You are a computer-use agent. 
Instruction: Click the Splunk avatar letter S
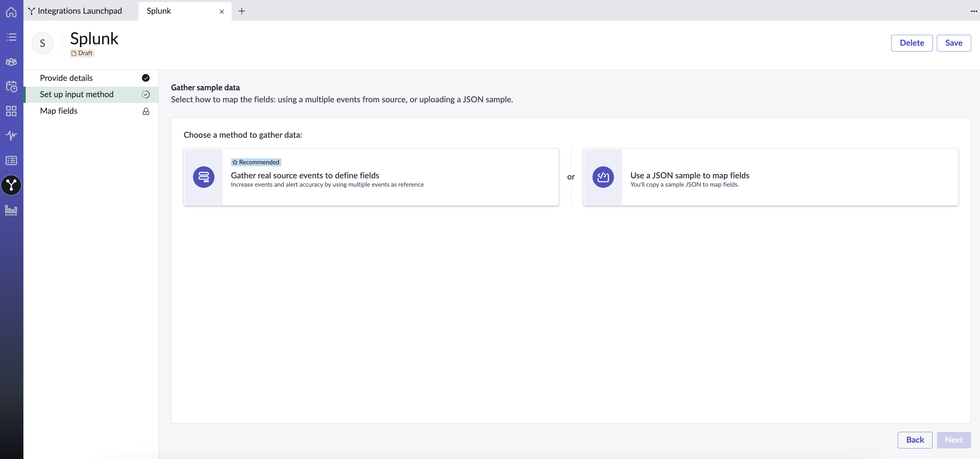click(x=43, y=43)
